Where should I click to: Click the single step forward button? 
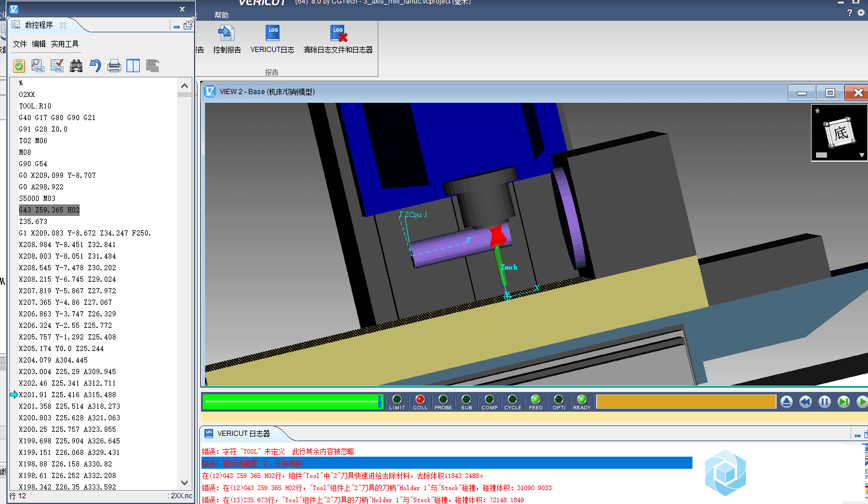844,402
